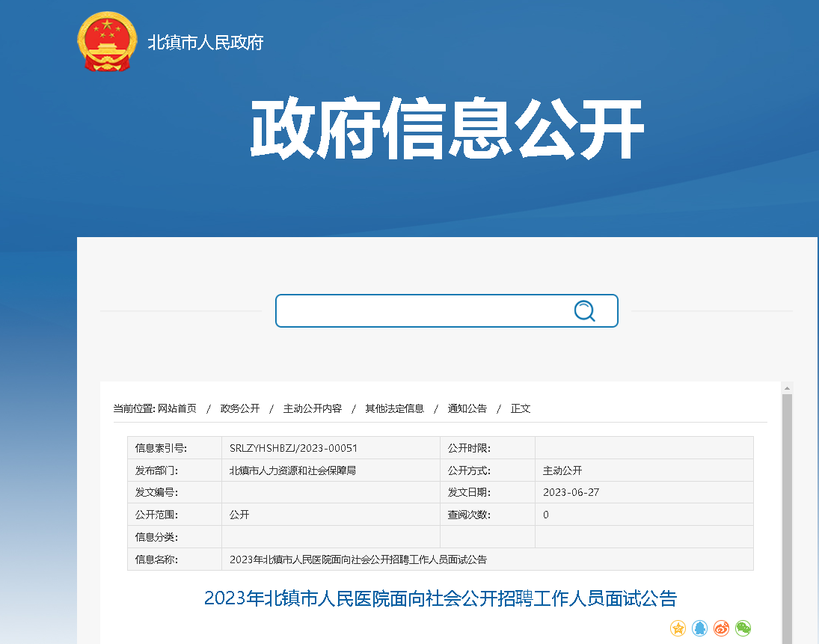Select index number SRLZYHSHBZJ/2023-00051
The height and width of the screenshot is (644, 819).
click(293, 448)
